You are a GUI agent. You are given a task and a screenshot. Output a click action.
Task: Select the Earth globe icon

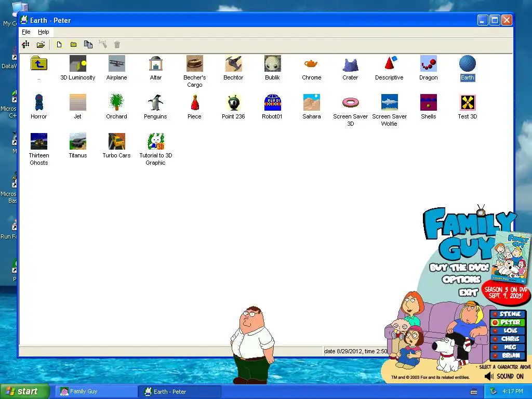click(x=468, y=64)
